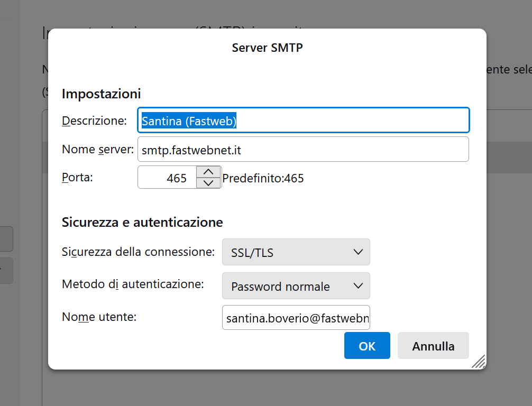Image resolution: width=532 pixels, height=406 pixels.
Task: Click the Descrizione label
Action: pos(94,121)
